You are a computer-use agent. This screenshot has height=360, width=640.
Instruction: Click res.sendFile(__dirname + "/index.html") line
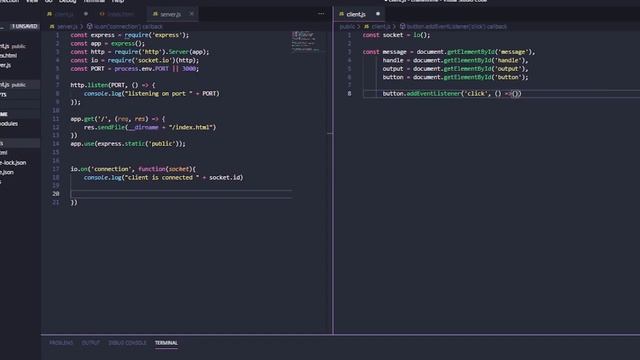click(x=150, y=127)
